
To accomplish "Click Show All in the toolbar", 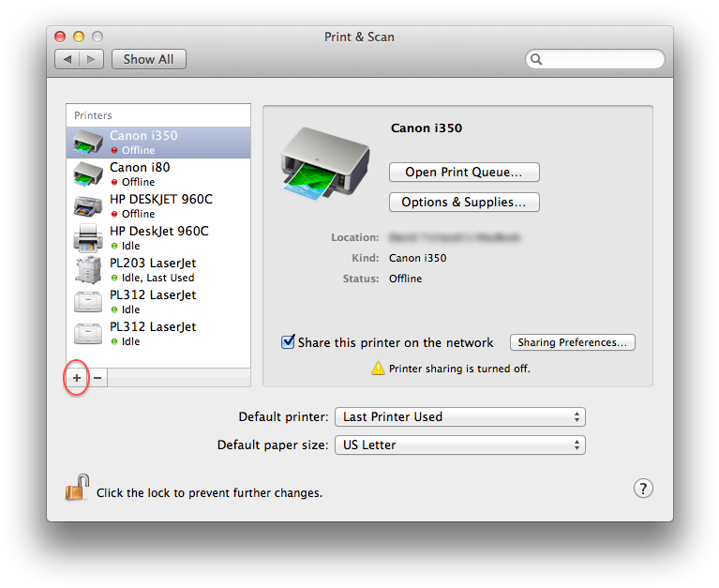I will pos(148,59).
